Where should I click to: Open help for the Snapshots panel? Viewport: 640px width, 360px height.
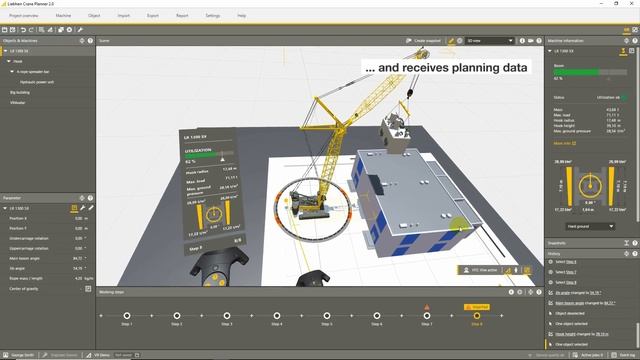635,243
